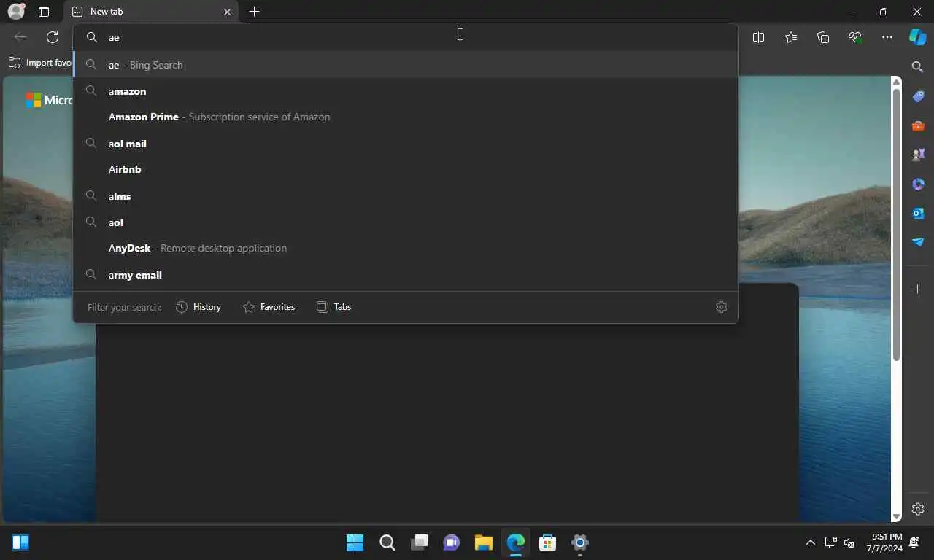934x560 pixels.
Task: Click the page vertical scrollbar
Action: [x=897, y=225]
